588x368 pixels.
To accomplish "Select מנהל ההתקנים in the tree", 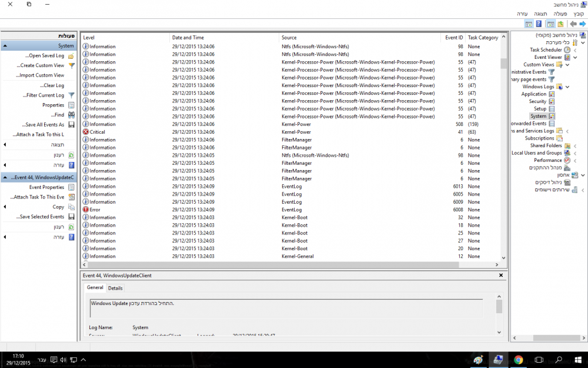I will tap(546, 168).
